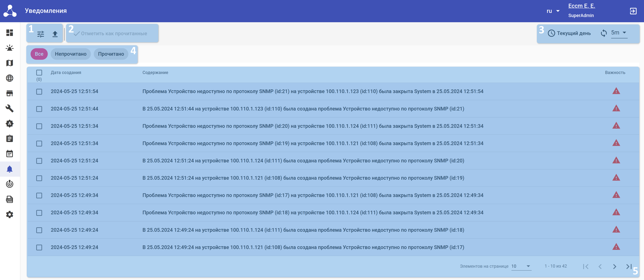Click the Eccm E. E. user link
This screenshot has width=644, height=280.
pos(582,6)
